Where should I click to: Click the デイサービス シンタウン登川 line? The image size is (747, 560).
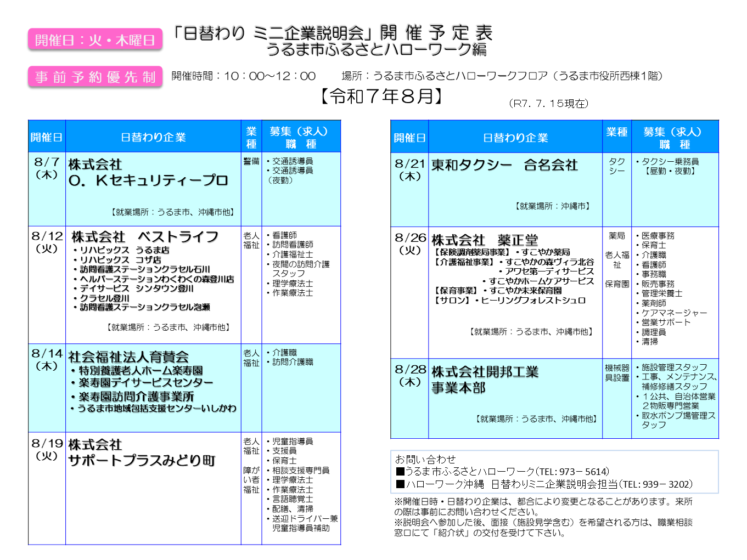[x=133, y=289]
